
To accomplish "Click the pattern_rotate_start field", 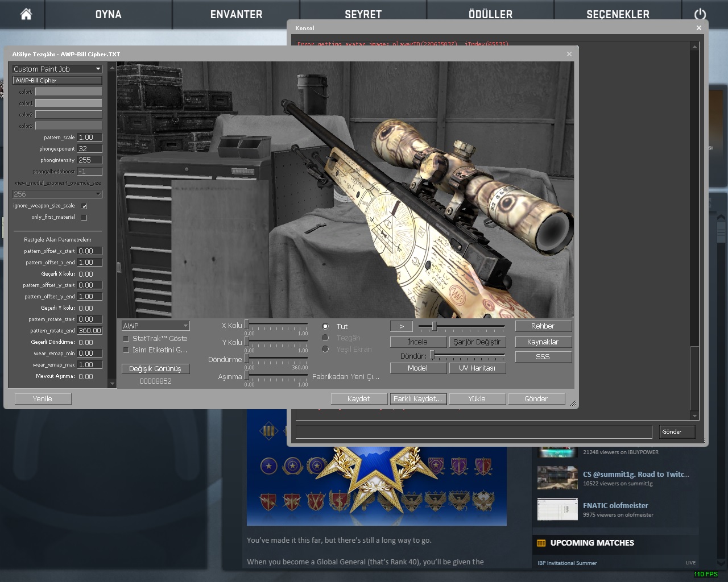I will coord(90,319).
